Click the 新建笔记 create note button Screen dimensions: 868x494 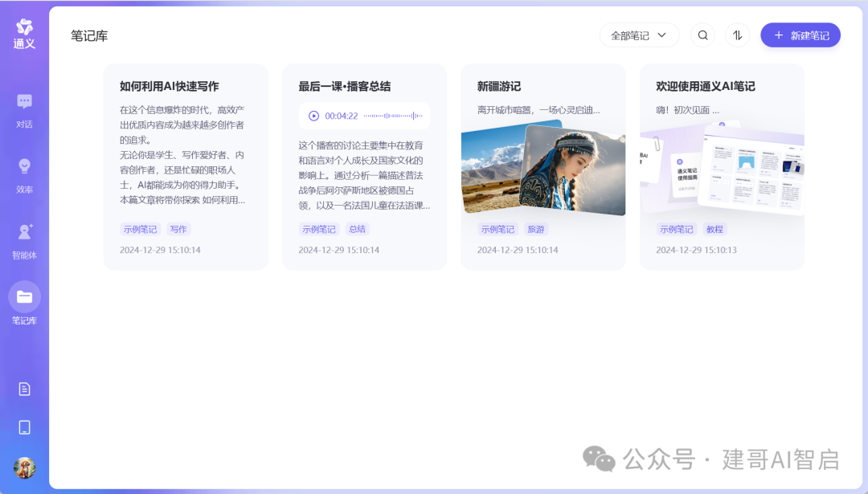pyautogui.click(x=800, y=35)
